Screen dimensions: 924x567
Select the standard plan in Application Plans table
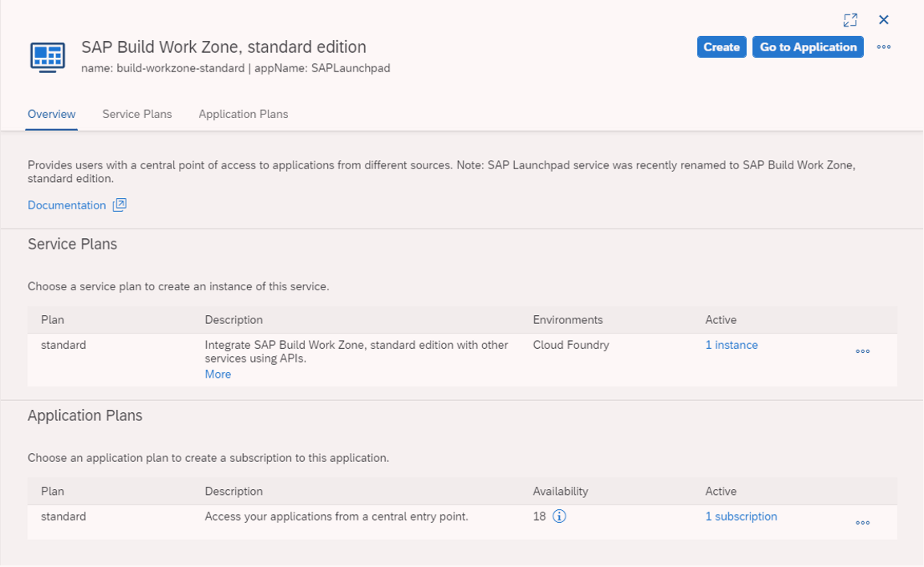point(63,516)
